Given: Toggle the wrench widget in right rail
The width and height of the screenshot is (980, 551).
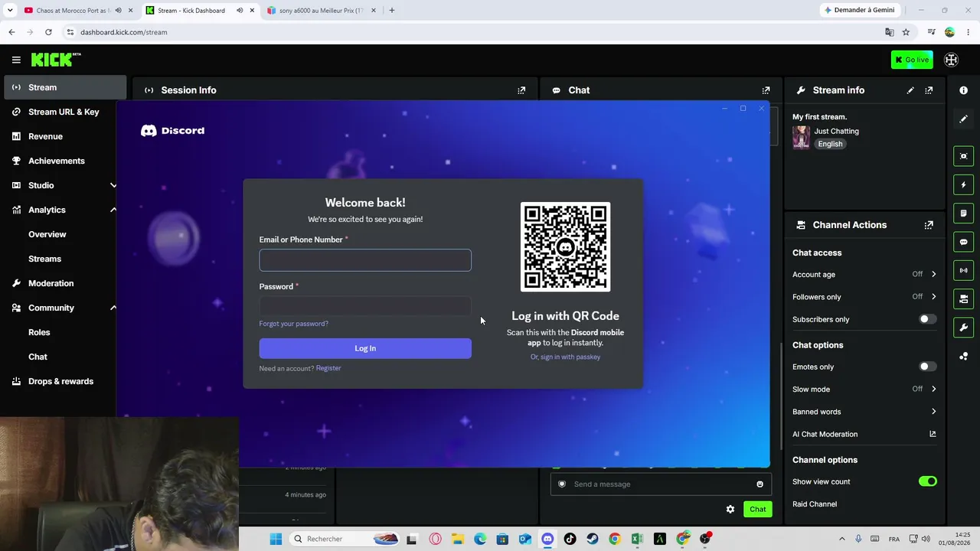Looking at the screenshot, I should coord(963,328).
